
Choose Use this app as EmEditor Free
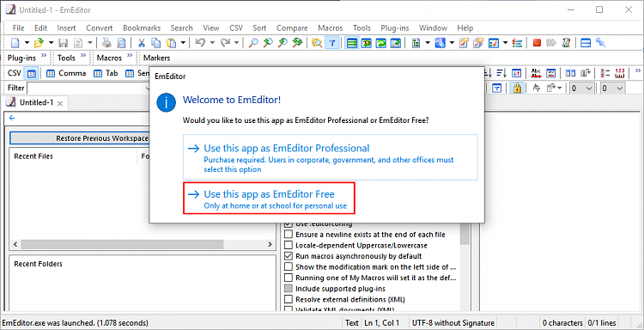coord(269,199)
